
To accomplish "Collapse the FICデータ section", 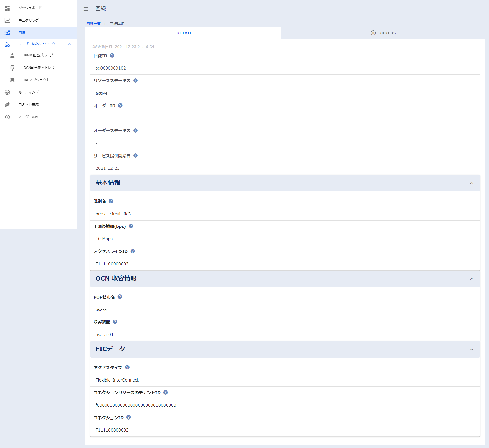I will (472, 349).
